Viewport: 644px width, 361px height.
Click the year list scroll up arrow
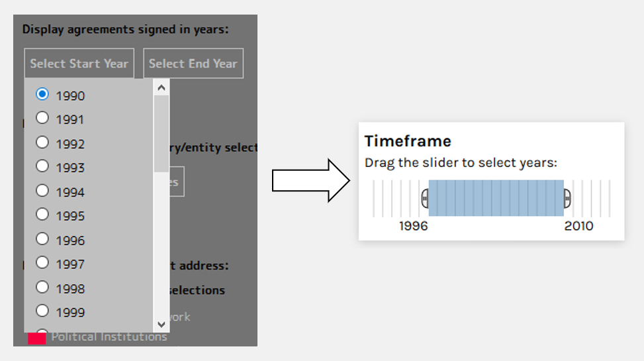click(161, 87)
